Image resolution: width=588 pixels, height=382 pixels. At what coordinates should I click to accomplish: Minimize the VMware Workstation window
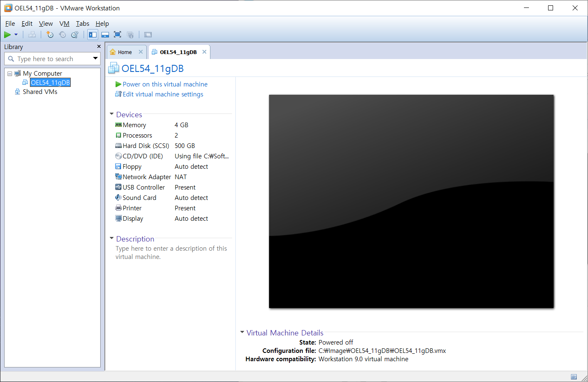tap(526, 8)
